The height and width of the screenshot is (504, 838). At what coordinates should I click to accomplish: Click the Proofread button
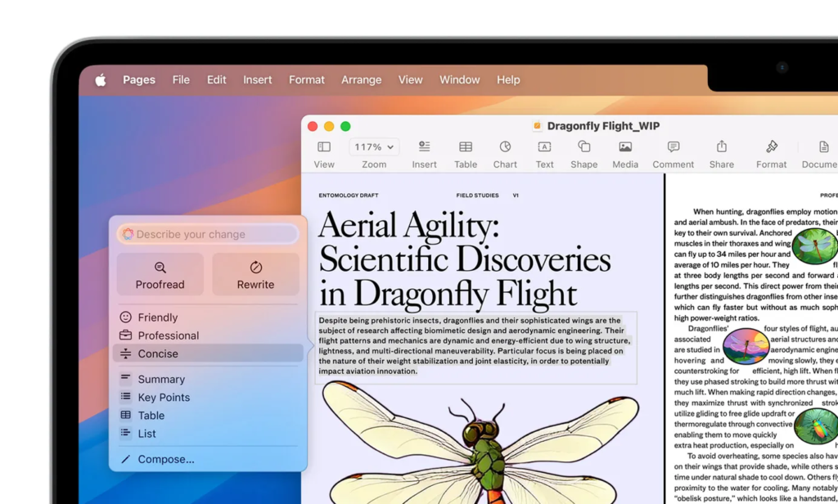(x=160, y=274)
